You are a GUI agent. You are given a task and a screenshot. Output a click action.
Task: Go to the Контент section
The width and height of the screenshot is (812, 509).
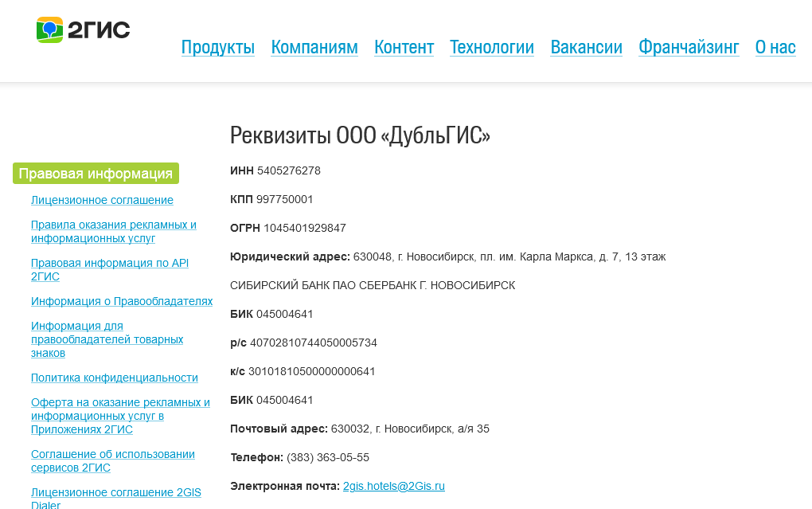[x=404, y=47]
